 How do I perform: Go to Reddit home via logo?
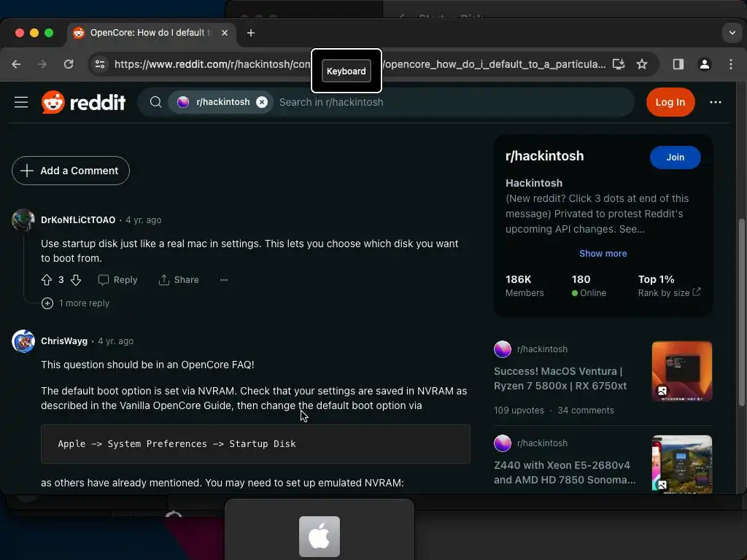coord(83,102)
